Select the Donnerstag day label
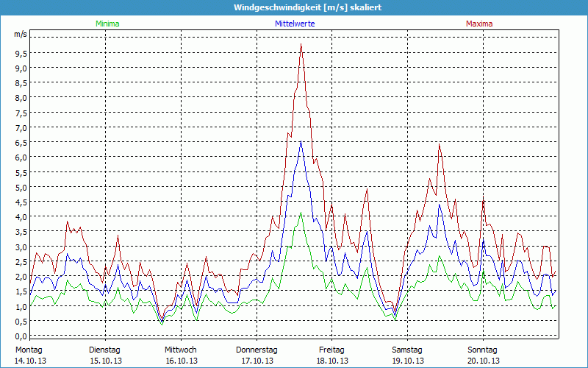Screen dimensions: 588x368 coord(257,350)
